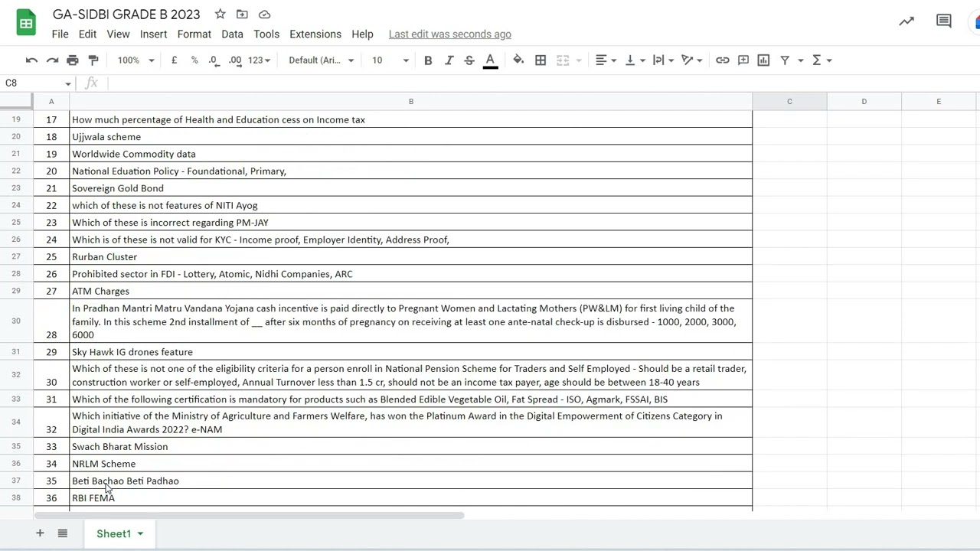The width and height of the screenshot is (980, 551).
Task: Select the Paint format tool
Action: [x=93, y=60]
